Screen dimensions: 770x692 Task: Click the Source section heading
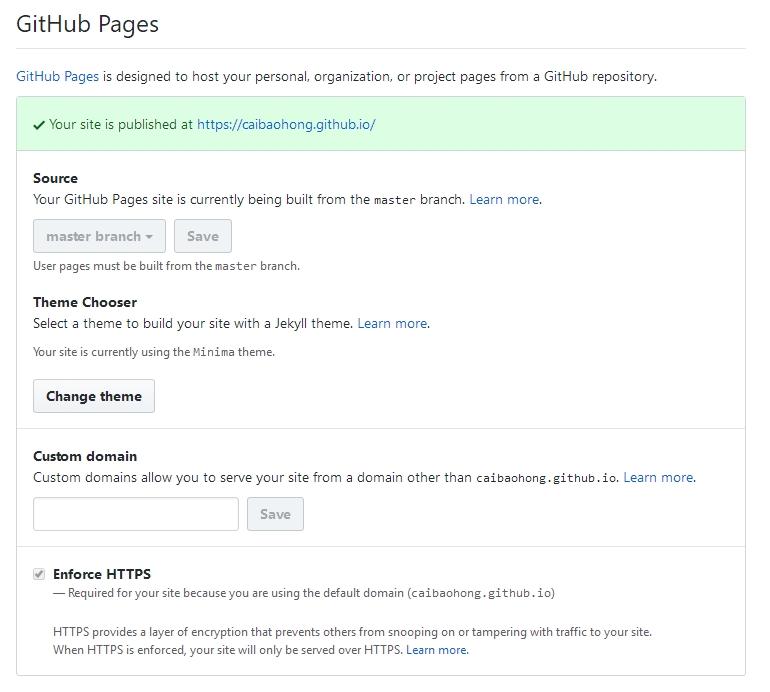[55, 178]
